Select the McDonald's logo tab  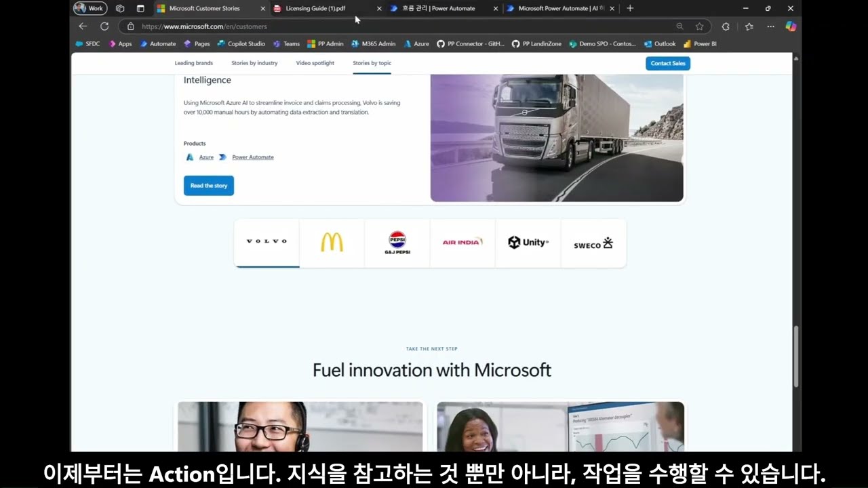tap(332, 243)
